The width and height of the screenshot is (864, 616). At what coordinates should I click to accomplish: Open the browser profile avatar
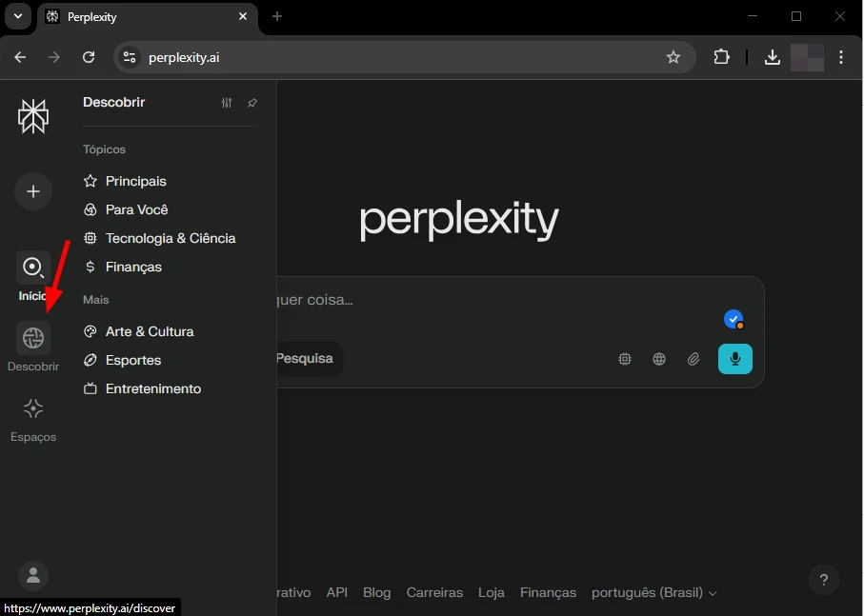pyautogui.click(x=807, y=57)
